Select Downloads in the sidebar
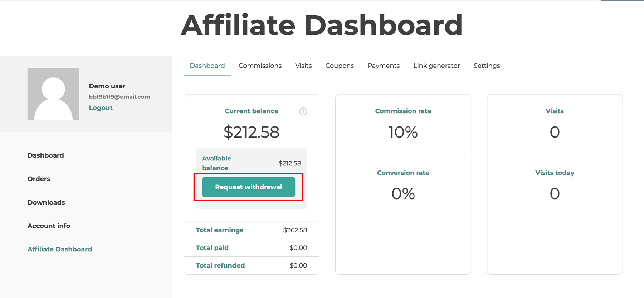644x298 pixels. pos(46,202)
